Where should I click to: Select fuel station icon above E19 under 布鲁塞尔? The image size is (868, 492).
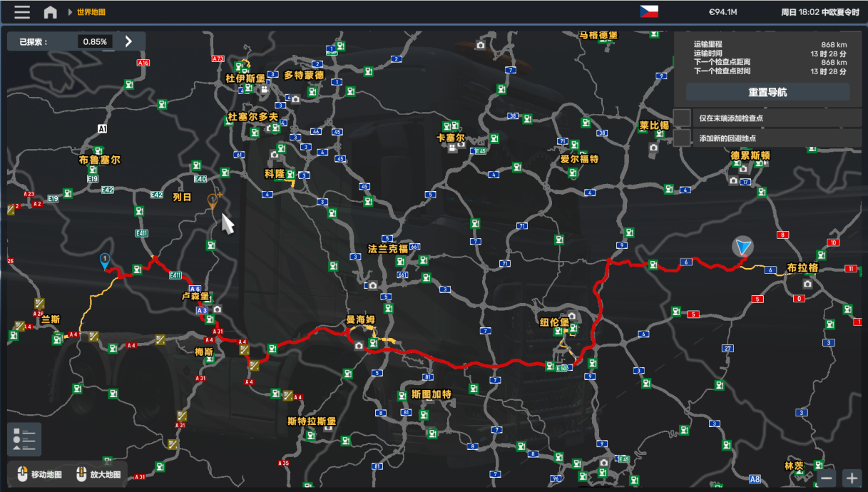pos(93,170)
